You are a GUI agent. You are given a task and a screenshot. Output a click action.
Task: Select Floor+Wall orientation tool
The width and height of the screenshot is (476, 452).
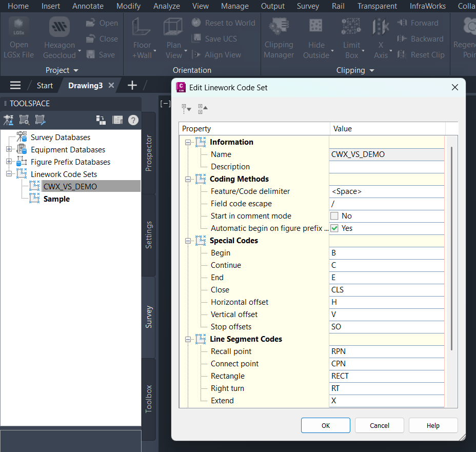[x=142, y=38]
